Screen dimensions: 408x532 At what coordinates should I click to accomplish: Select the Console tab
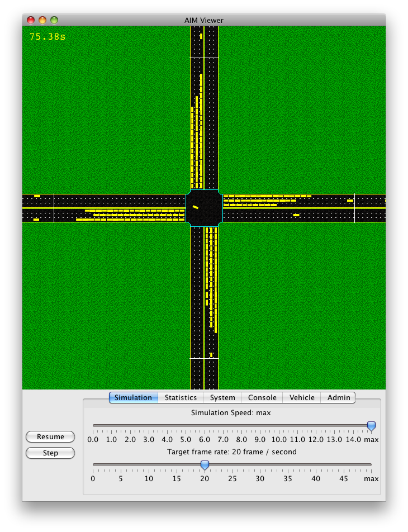tap(262, 398)
